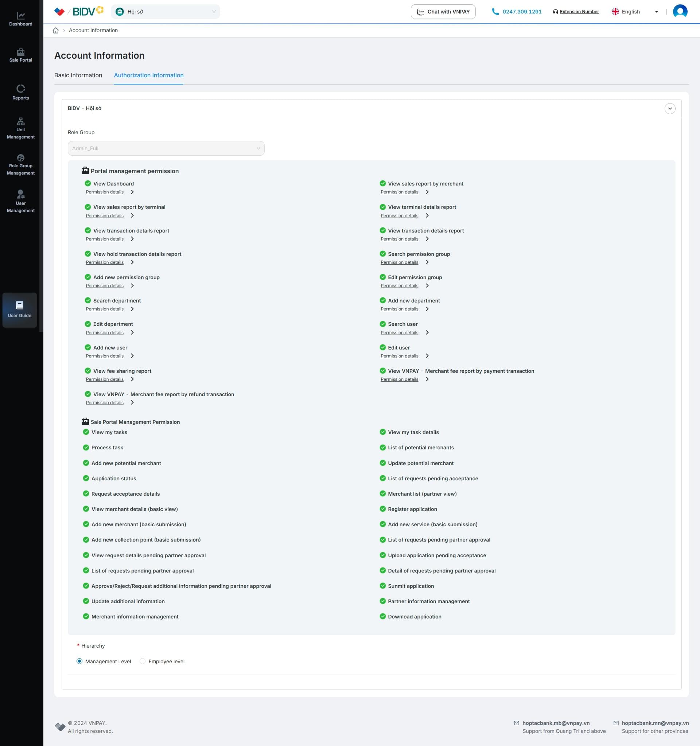Select Employee level hierarchy option
Viewport: 700px width, 746px height.
(143, 661)
